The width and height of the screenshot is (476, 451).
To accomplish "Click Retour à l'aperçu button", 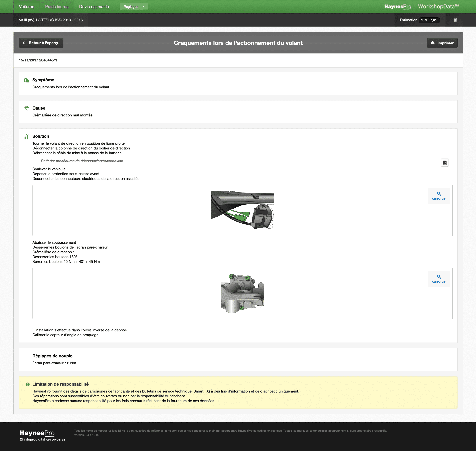I will [41, 43].
